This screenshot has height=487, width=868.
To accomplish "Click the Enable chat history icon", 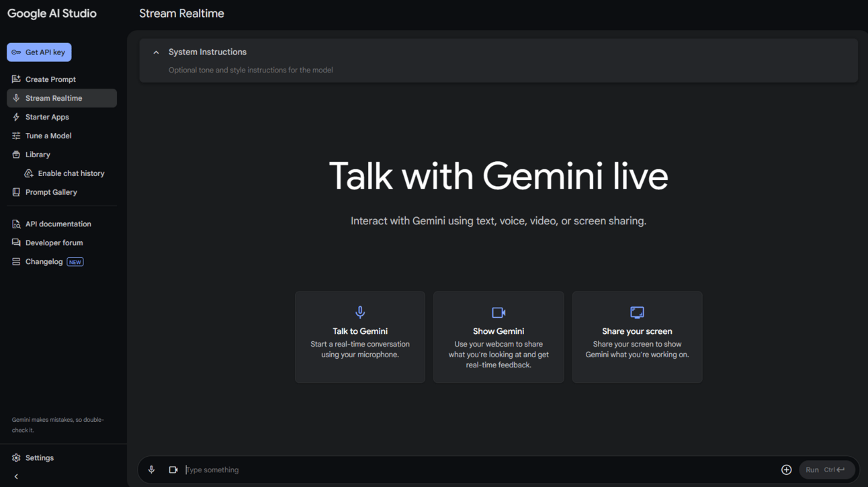I will [x=29, y=173].
